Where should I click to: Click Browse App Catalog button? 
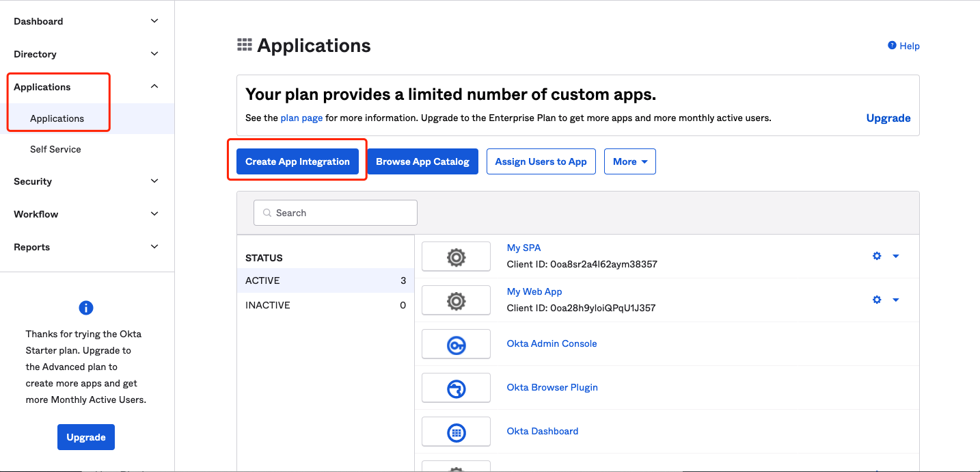click(x=422, y=161)
